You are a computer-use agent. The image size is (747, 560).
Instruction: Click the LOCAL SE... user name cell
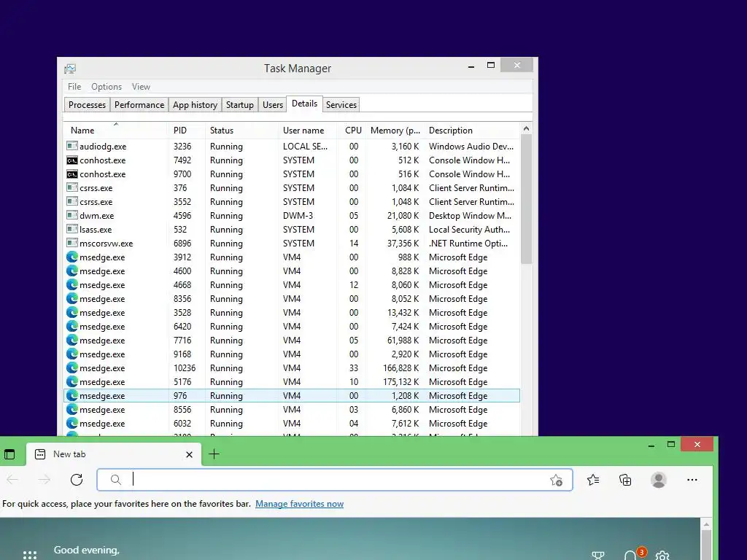pos(305,146)
